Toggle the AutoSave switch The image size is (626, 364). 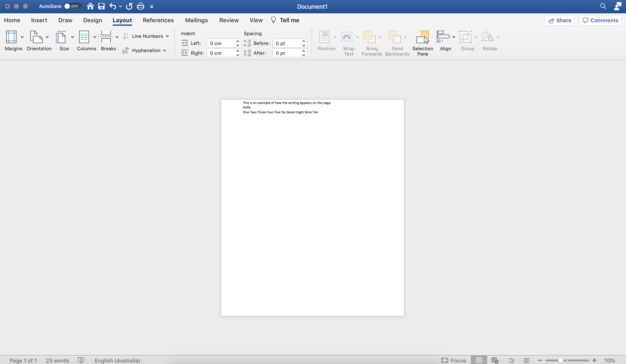(x=72, y=6)
